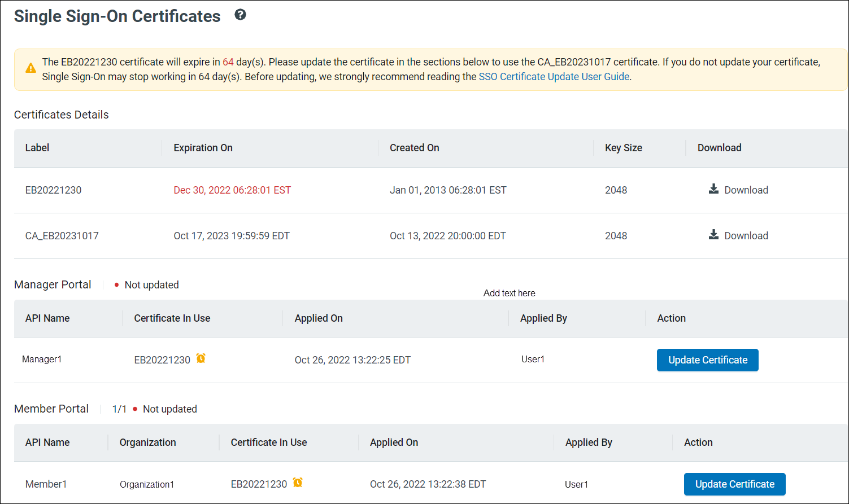The image size is (849, 504).
Task: Click the Expiration On column header
Action: [x=203, y=148]
